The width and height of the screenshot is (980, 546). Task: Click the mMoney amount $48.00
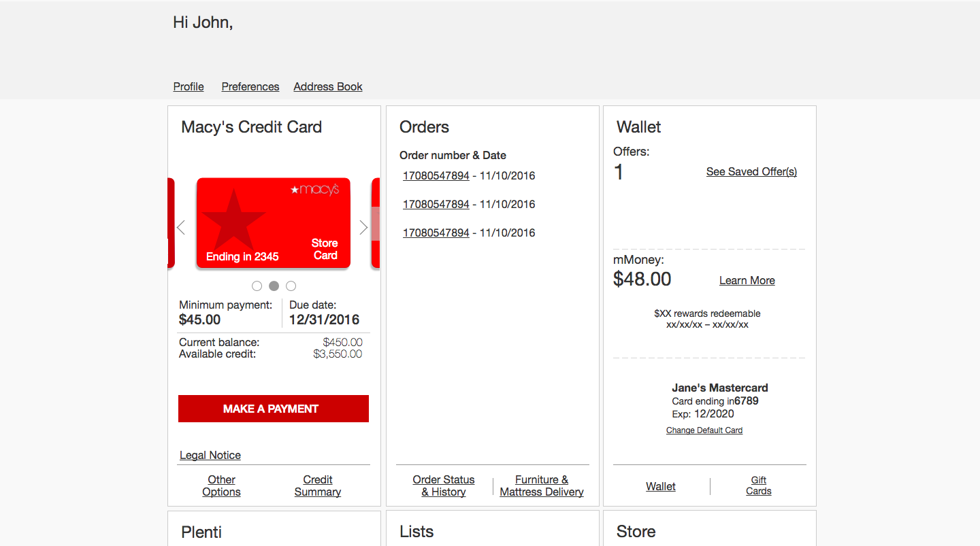[642, 279]
